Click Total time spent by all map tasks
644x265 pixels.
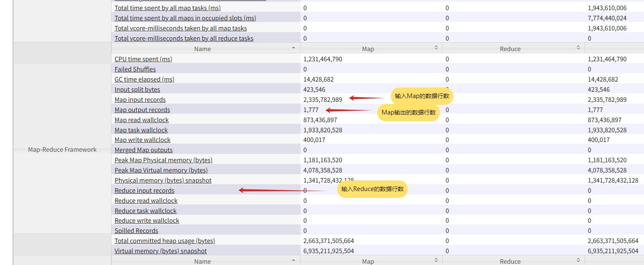pyautogui.click(x=168, y=8)
